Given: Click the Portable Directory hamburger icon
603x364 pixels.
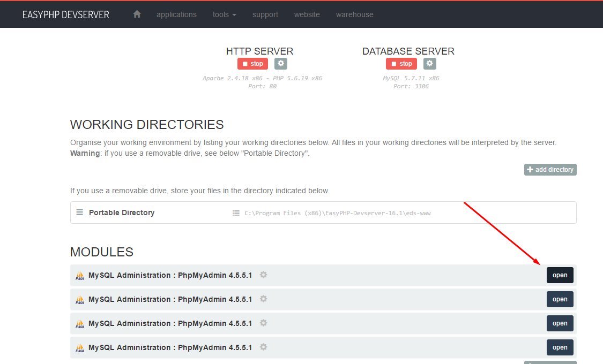Looking at the screenshot, I should tap(80, 213).
